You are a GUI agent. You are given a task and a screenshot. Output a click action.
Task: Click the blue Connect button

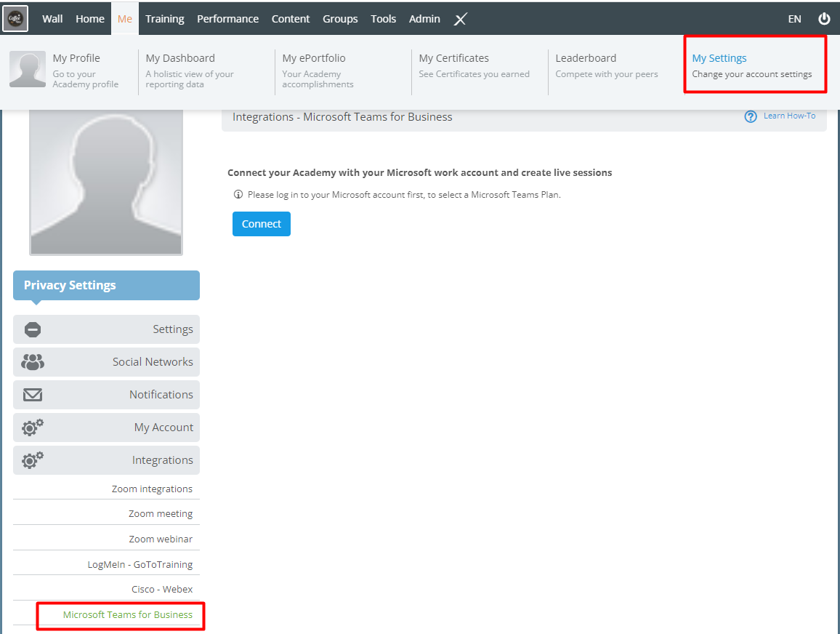[x=262, y=224]
